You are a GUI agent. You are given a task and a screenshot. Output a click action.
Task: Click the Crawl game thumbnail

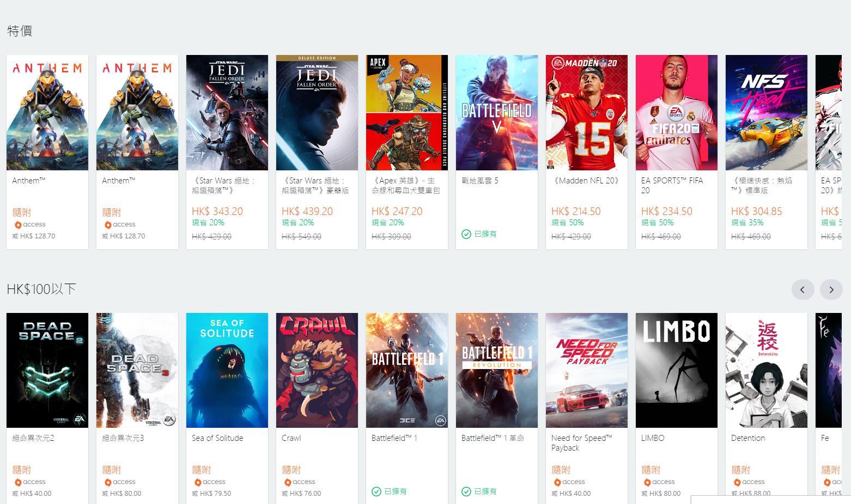317,370
